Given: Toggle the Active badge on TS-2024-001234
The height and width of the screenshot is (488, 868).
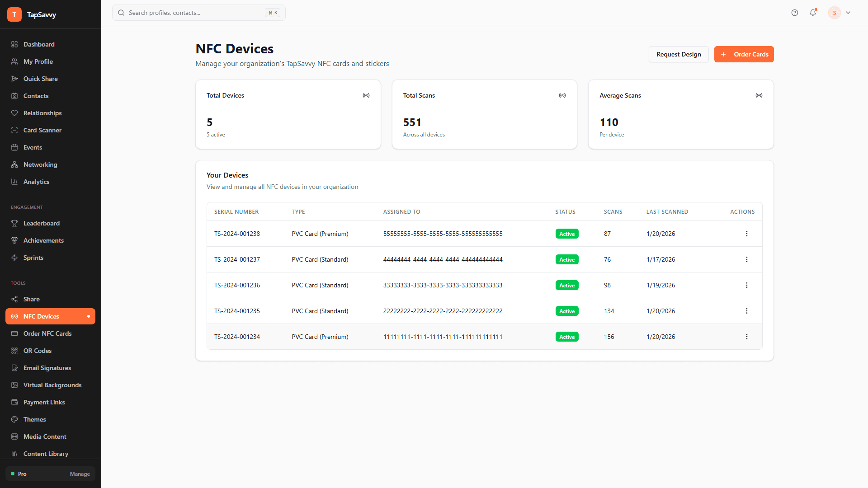Looking at the screenshot, I should click(x=567, y=337).
